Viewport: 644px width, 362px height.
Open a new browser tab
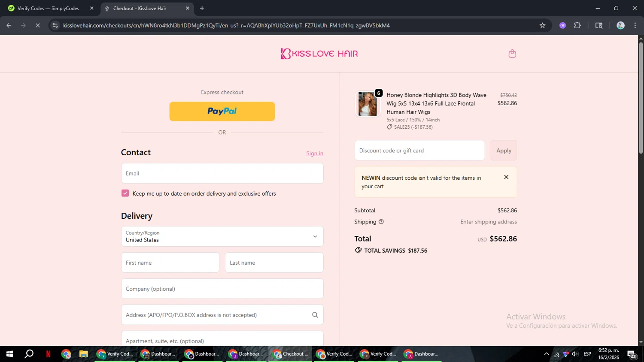(202, 8)
